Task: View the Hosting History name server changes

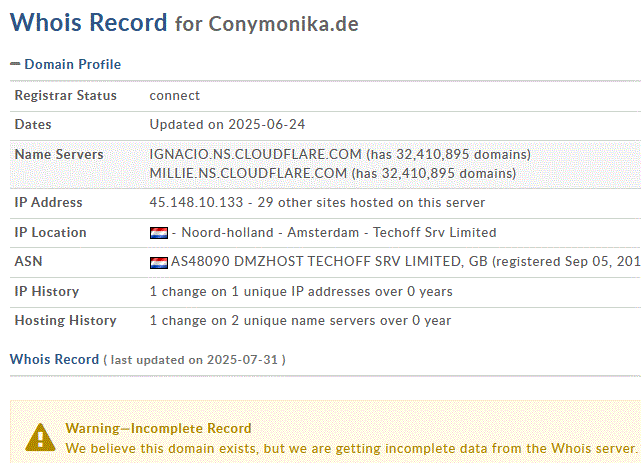Action: 300,321
